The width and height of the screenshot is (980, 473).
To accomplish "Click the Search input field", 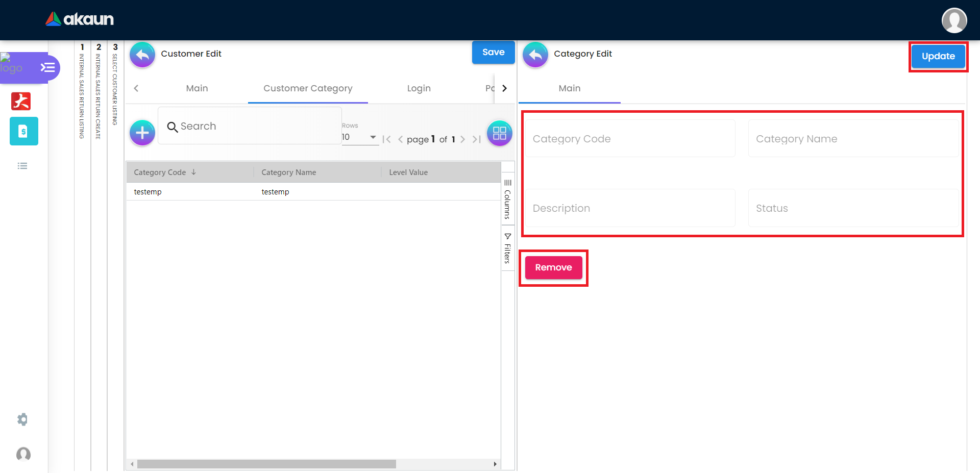I will [250, 126].
